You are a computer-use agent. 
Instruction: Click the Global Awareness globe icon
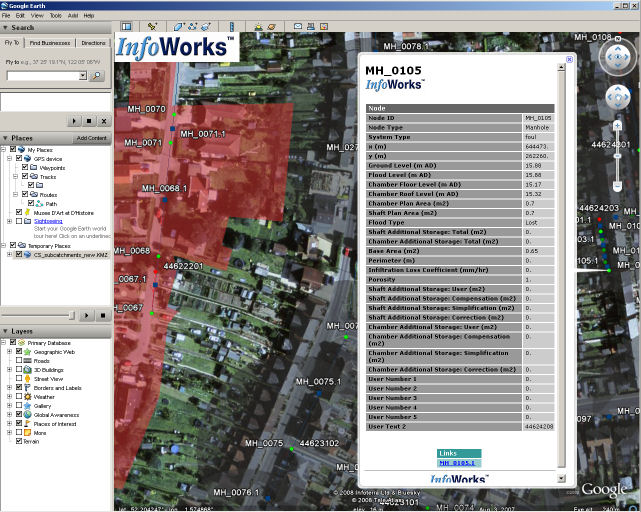[27, 415]
